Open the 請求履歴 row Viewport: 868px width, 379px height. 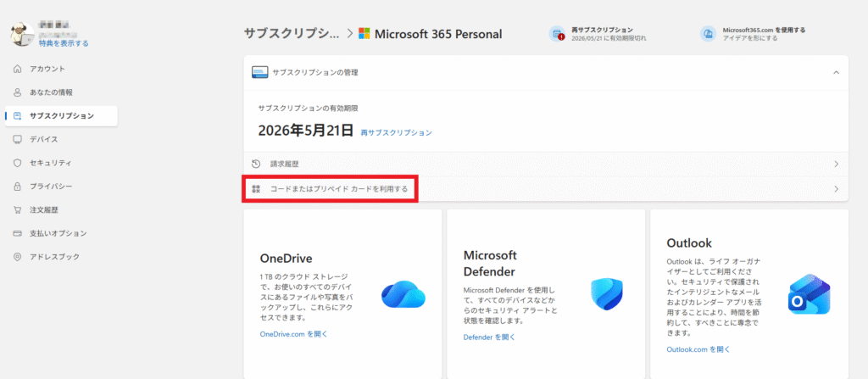coord(546,164)
